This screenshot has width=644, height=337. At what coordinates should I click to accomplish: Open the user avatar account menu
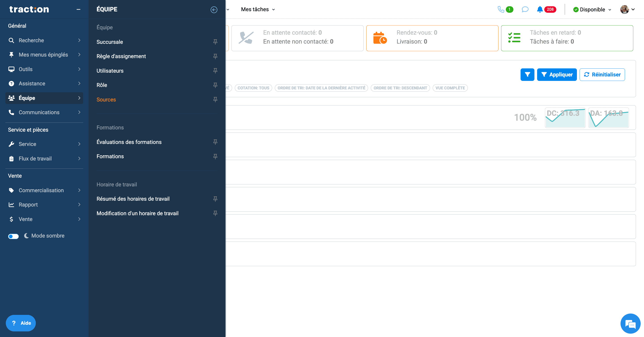627,9
